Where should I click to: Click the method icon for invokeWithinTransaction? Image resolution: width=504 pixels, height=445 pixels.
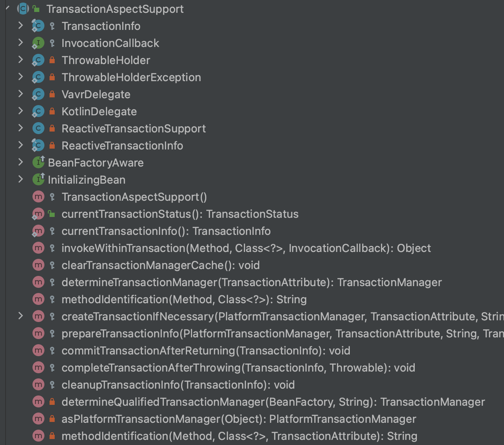pos(38,248)
